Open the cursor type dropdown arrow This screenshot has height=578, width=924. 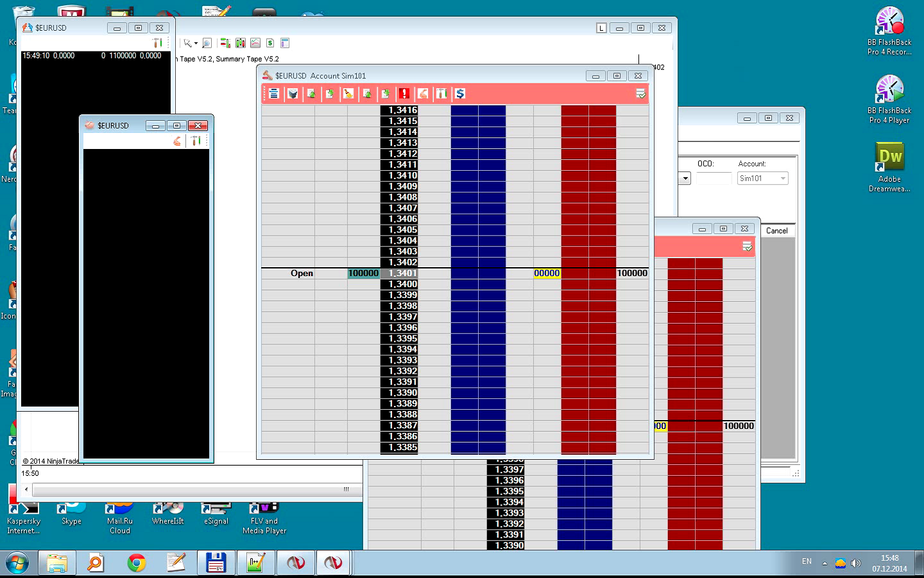[196, 44]
